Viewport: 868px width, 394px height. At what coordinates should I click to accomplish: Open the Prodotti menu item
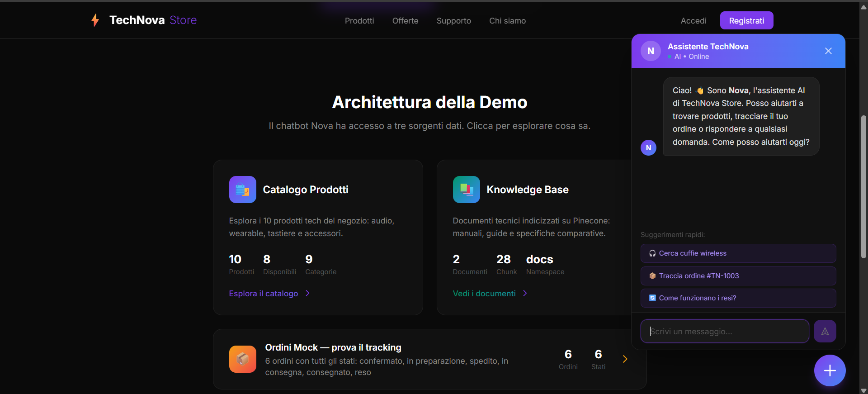coord(359,21)
